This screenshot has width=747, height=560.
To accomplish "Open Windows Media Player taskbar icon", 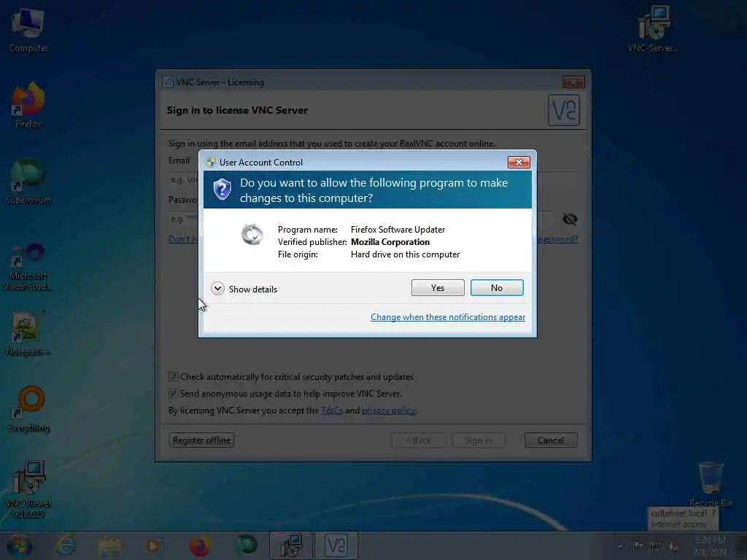I will (x=154, y=545).
